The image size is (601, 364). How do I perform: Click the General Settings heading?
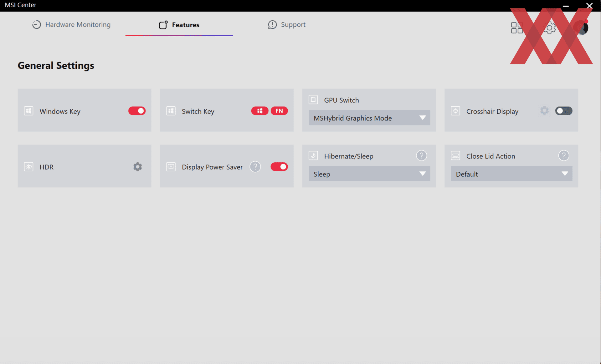(56, 65)
